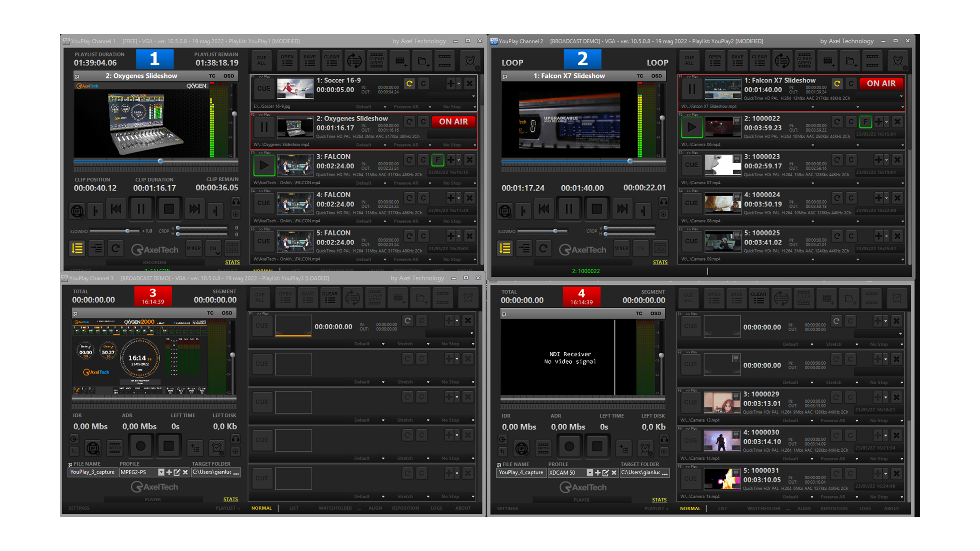
Task: Open MPEG2-PS profile dropdown in Channel 3
Action: [161, 472]
